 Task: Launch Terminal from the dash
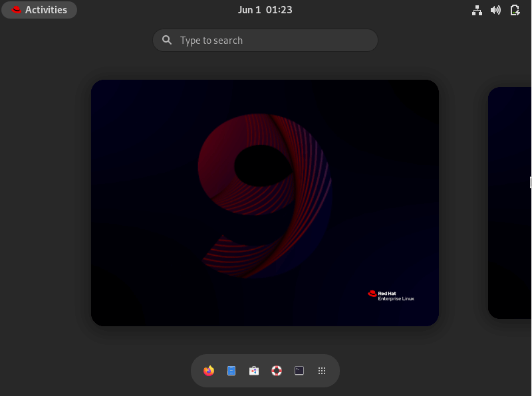299,371
